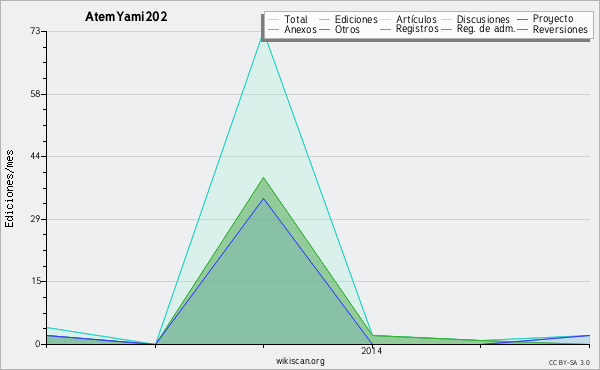Select the Reversiones legend entry
Image resolution: width=600 pixels, height=370 pixels.
[x=552, y=29]
